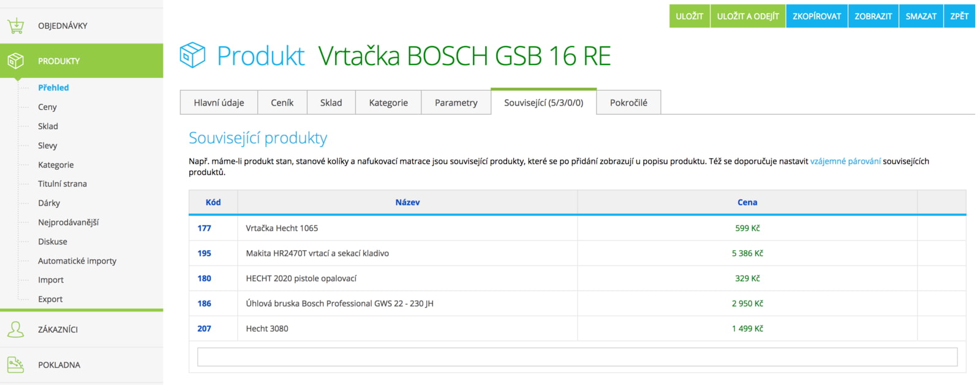Screen dimensions: 980x385
Task: Open Slevy in the sidebar
Action: point(47,145)
